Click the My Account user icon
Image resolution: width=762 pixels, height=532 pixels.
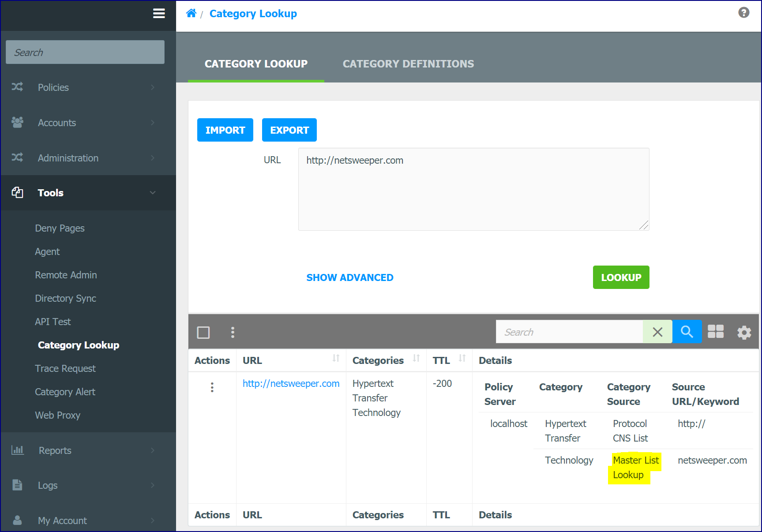[x=17, y=520]
